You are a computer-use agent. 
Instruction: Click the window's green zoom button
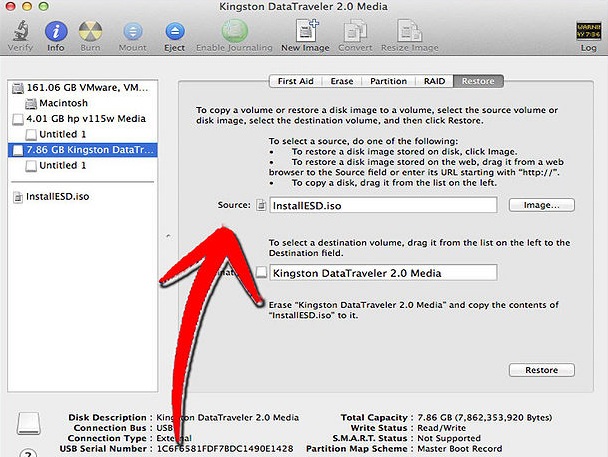pyautogui.click(x=43, y=6)
